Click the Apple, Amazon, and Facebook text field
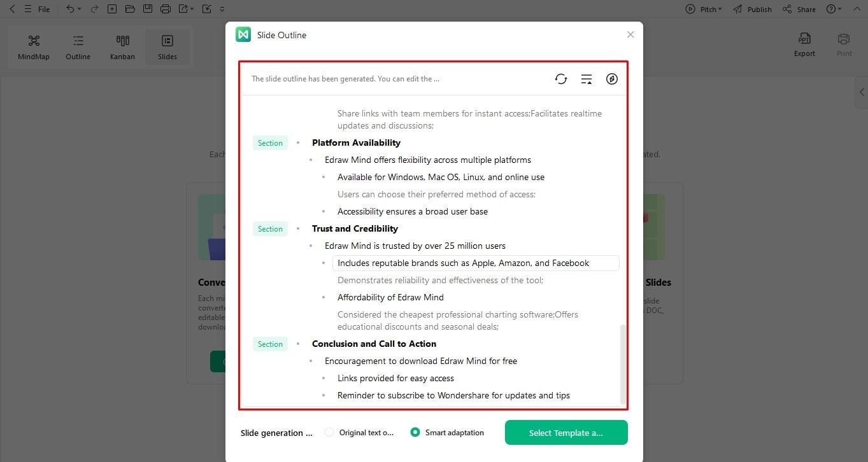868x462 pixels. (476, 263)
